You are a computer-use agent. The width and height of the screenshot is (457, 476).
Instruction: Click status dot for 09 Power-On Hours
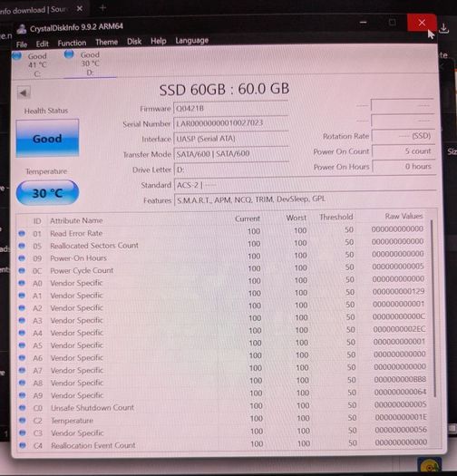[22, 257]
